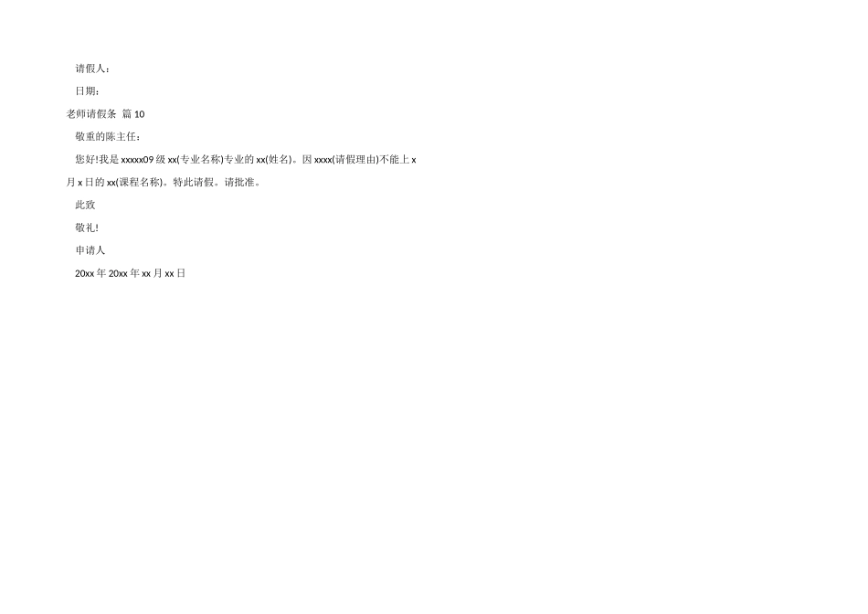Click the placeholder (课程名称)
This screenshot has width=868, height=614.
coord(140,182)
